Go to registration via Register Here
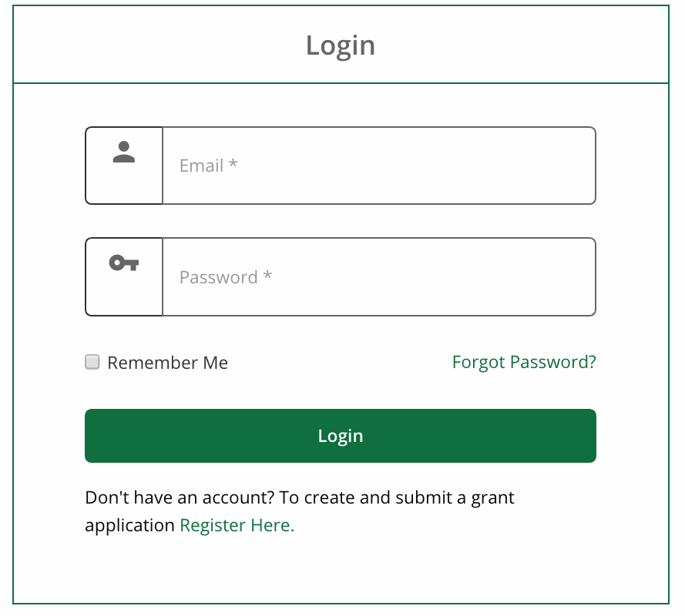 pos(237,525)
